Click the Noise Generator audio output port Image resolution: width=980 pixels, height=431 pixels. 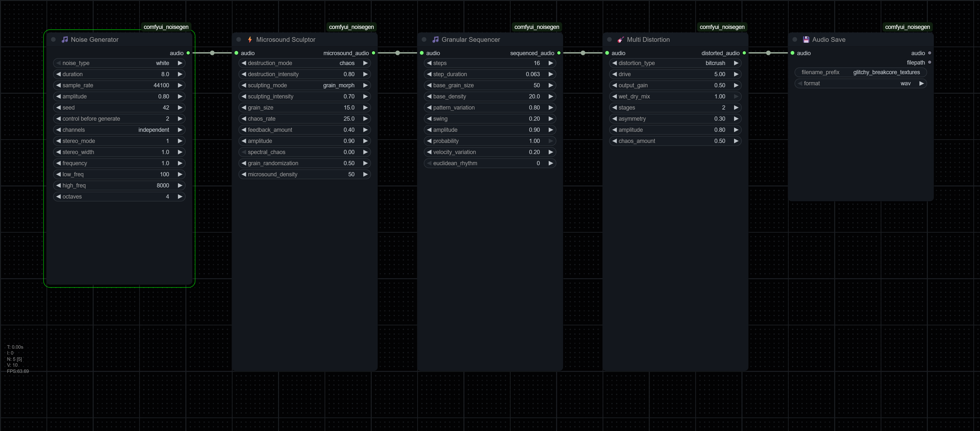click(x=188, y=53)
